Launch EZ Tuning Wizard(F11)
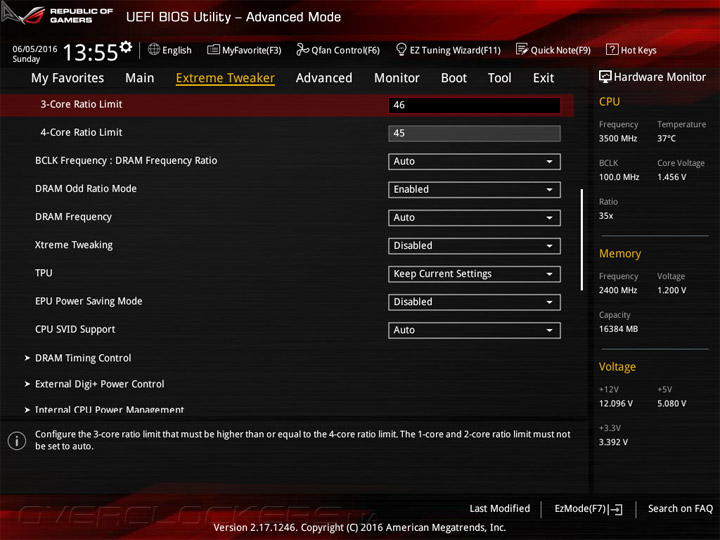720x540 pixels. [x=448, y=50]
